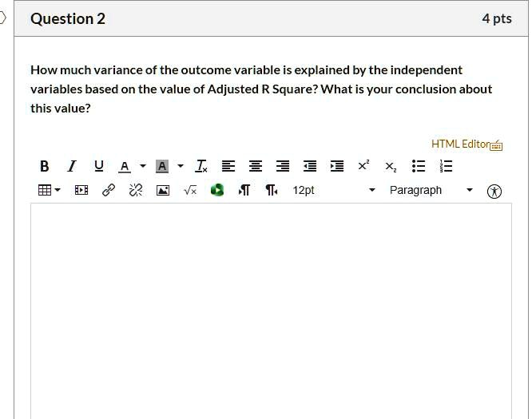The width and height of the screenshot is (532, 419).
Task: Align text to the right
Action: (283, 166)
